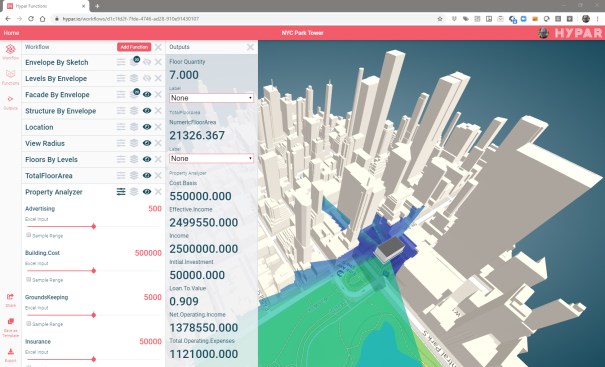The image size is (605, 367).
Task: Select the Location function name
Action: click(x=39, y=127)
